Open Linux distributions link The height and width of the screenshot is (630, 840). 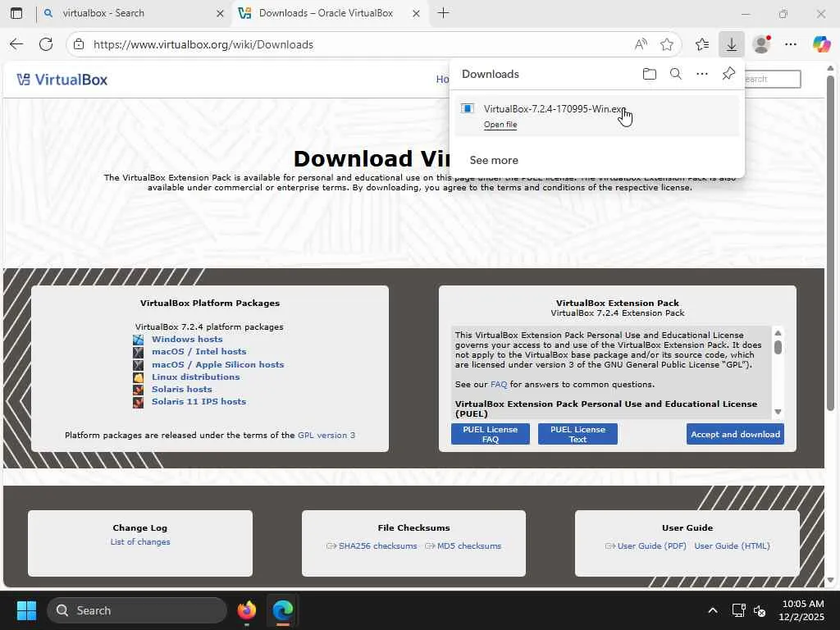click(195, 377)
